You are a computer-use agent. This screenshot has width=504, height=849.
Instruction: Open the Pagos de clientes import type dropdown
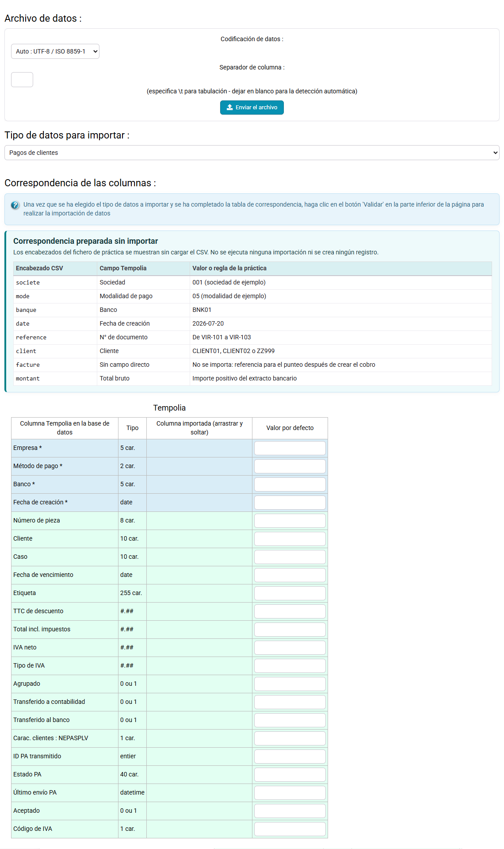(252, 153)
